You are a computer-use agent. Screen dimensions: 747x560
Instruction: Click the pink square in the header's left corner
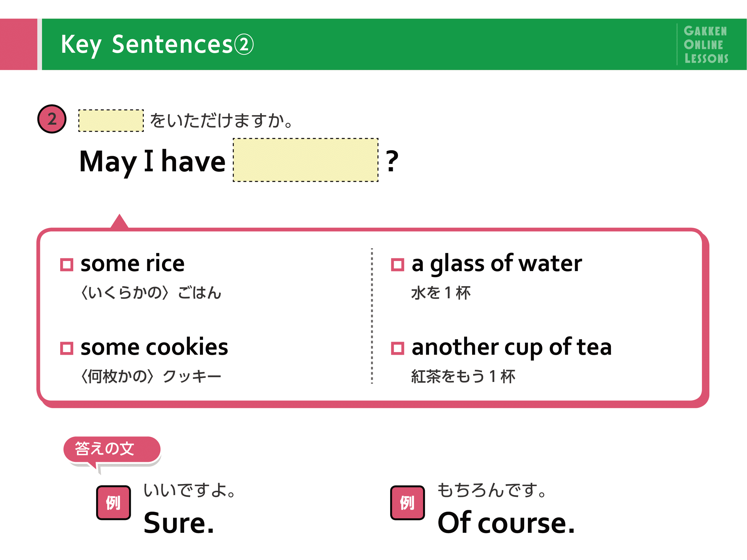(x=18, y=44)
